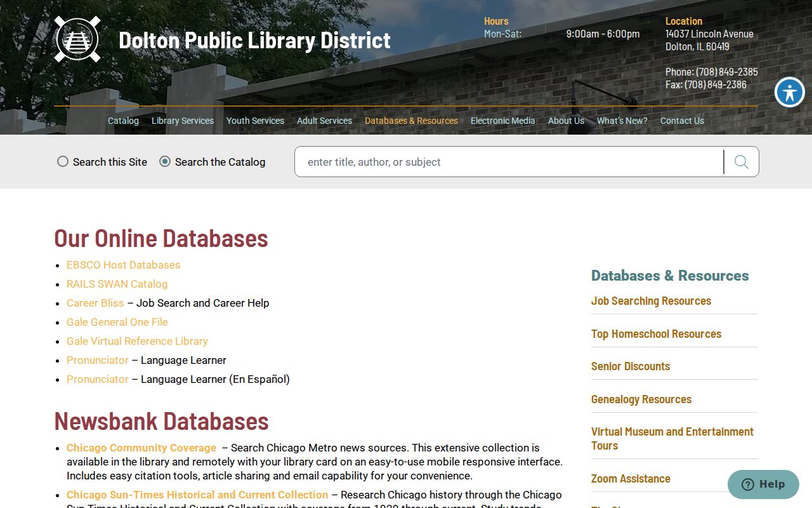Open Genealogy Resources sidebar link
Screen dimensions: 812x508
click(641, 399)
